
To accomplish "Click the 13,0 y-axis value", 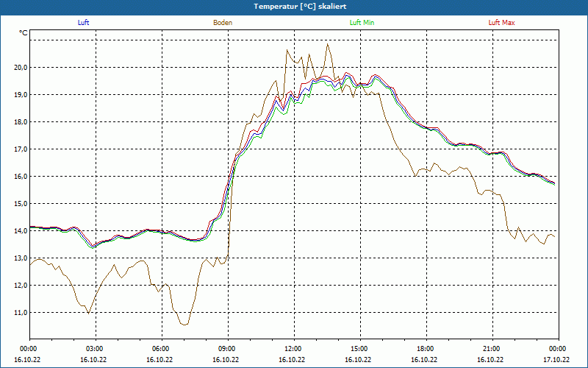I will (21, 258).
